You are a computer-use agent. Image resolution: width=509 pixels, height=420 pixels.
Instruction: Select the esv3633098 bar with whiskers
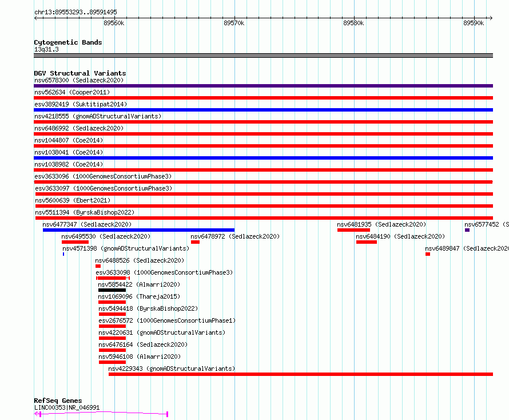coord(113,278)
